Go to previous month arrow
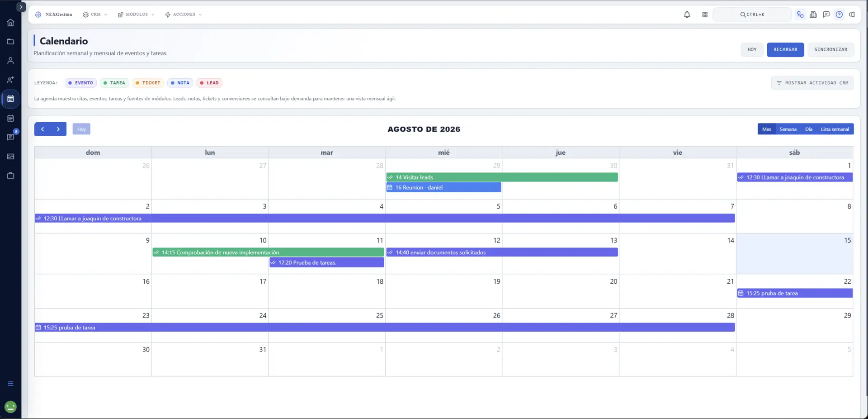 pos(42,129)
